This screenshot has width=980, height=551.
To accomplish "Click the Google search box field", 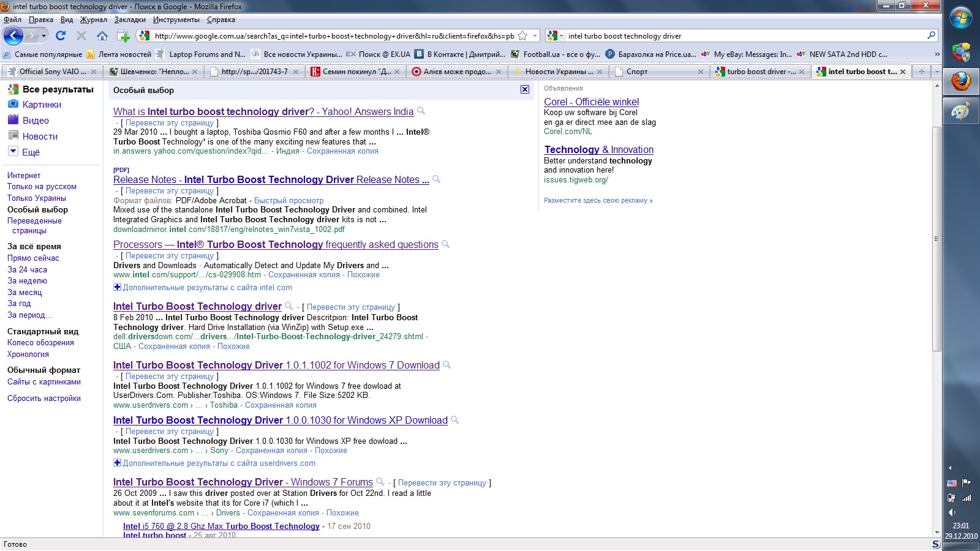I will pos(744,36).
